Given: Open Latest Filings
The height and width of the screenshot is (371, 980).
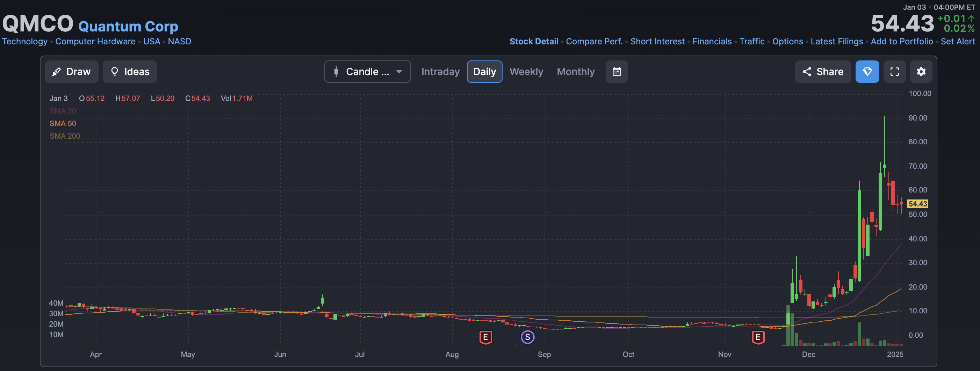Looking at the screenshot, I should [836, 42].
